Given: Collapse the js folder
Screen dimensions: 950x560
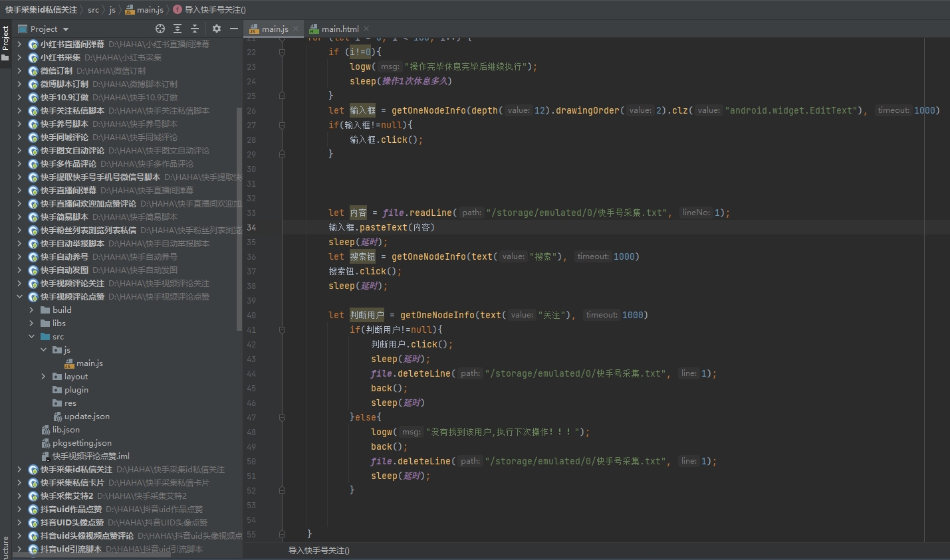Looking at the screenshot, I should [43, 349].
